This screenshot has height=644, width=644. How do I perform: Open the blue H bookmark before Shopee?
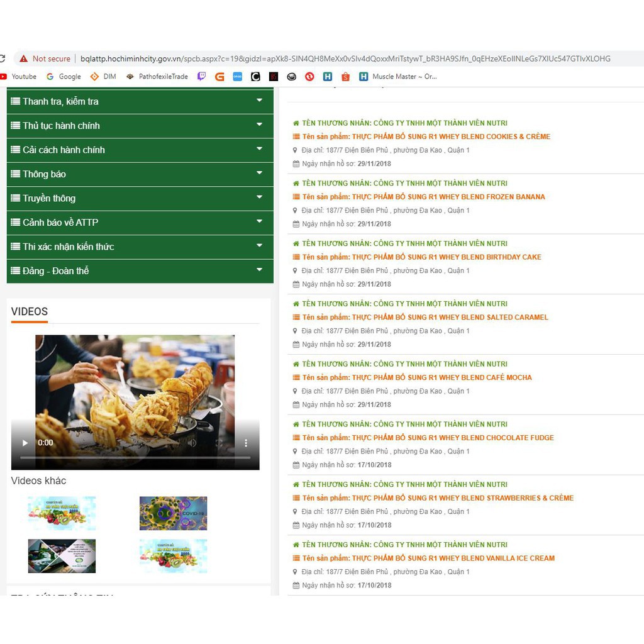pyautogui.click(x=327, y=76)
